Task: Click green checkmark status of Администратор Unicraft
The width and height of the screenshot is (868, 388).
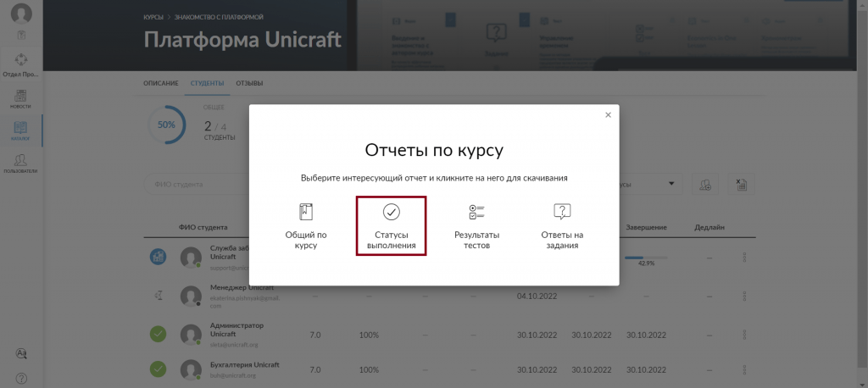Action: [x=159, y=335]
